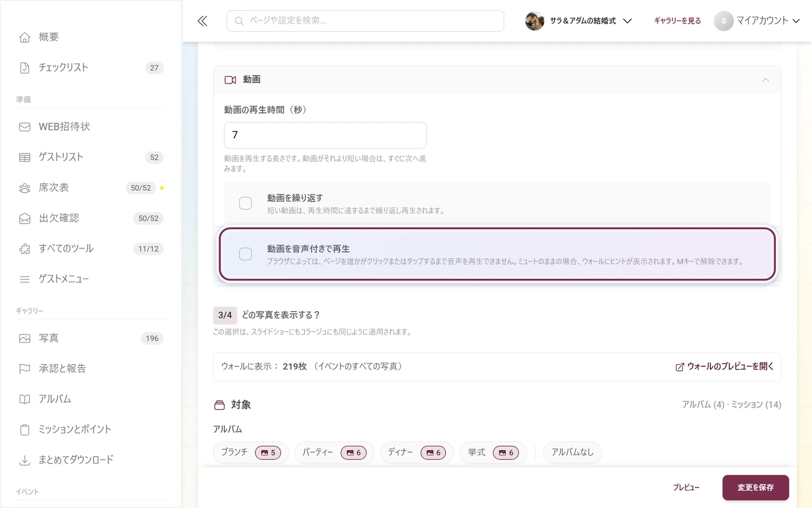Enable the 動画を繰り返す checkbox
The height and width of the screenshot is (508, 812).
[x=245, y=203]
